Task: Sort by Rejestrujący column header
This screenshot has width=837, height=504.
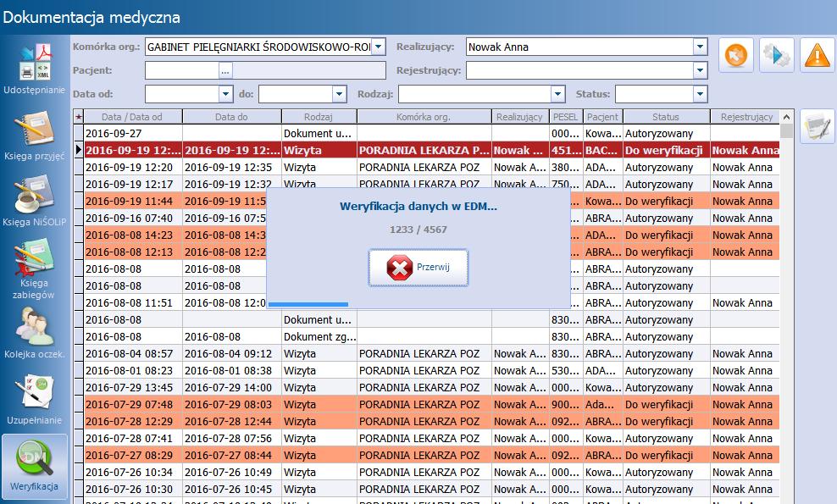Action: click(746, 117)
